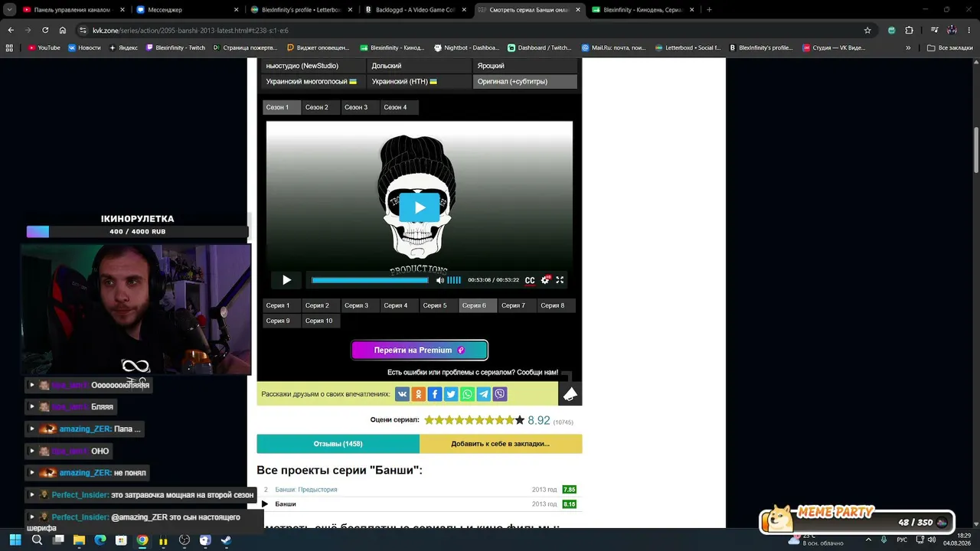Enter fullscreen mode in the player
The image size is (980, 551).
560,280
